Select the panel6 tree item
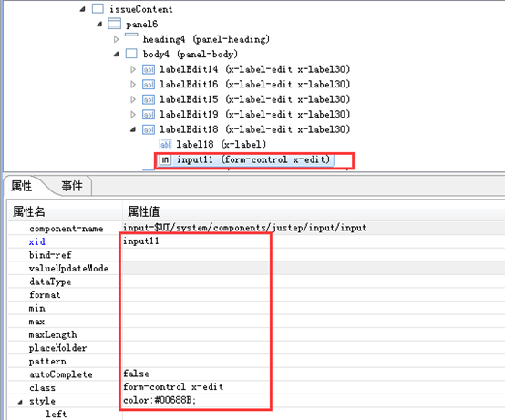 141,24
